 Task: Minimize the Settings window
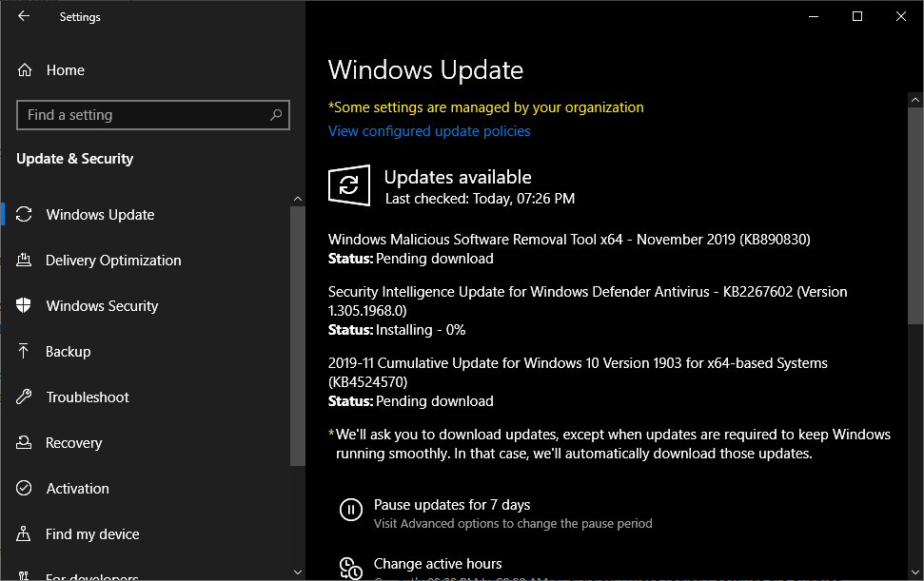point(814,16)
